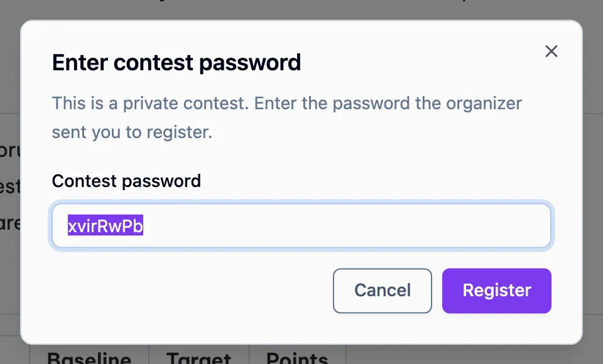This screenshot has height=364, width=603.
Task: Click the word organizer in the description
Action: click(x=484, y=104)
